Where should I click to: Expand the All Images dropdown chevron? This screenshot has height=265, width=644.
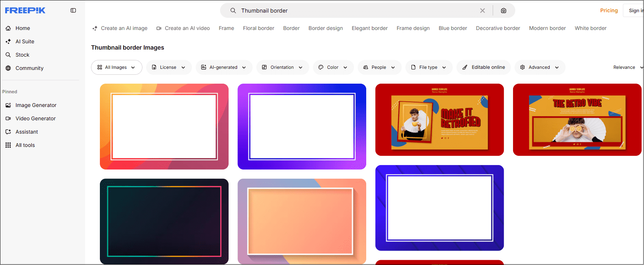pyautogui.click(x=133, y=67)
